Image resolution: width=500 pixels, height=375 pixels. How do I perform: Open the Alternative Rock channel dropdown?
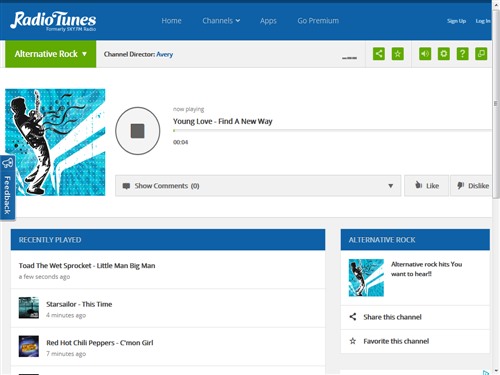point(51,54)
